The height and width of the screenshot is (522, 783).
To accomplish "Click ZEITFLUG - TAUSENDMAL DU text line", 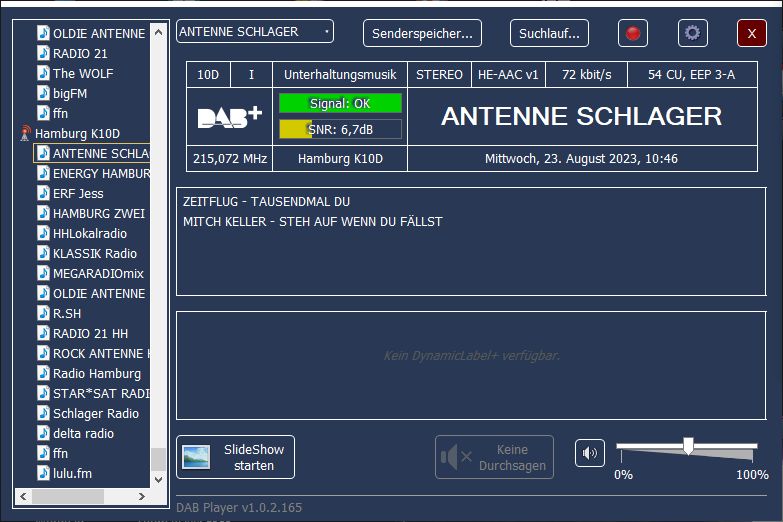I will (x=267, y=202).
